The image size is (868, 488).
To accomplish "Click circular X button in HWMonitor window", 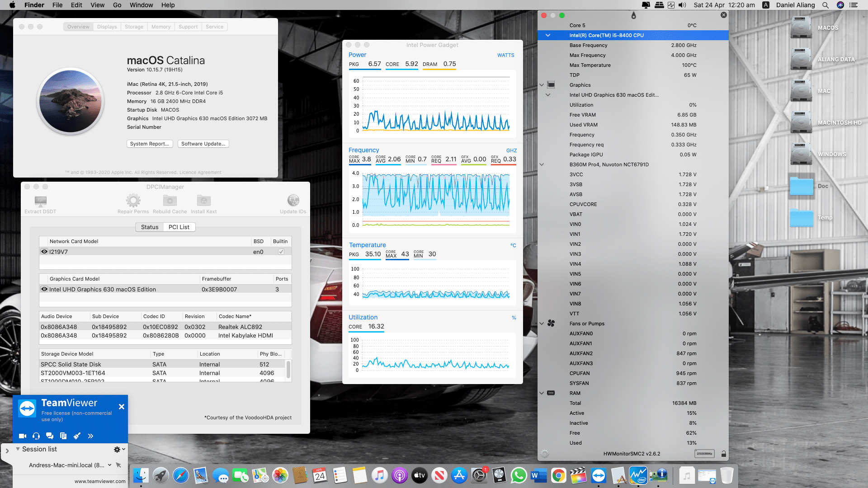I will (x=723, y=15).
